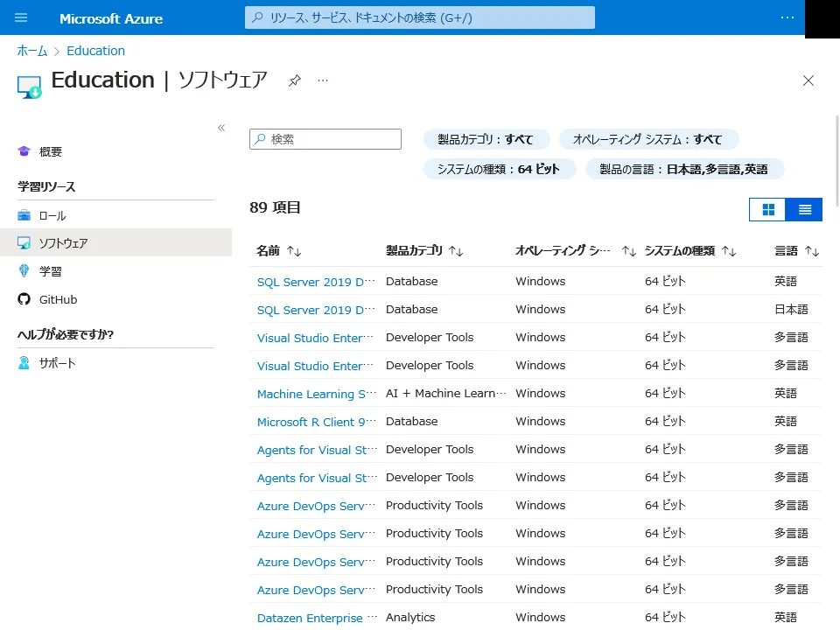840x630 pixels.
Task: Open the hamburger portal menu
Action: tap(22, 17)
